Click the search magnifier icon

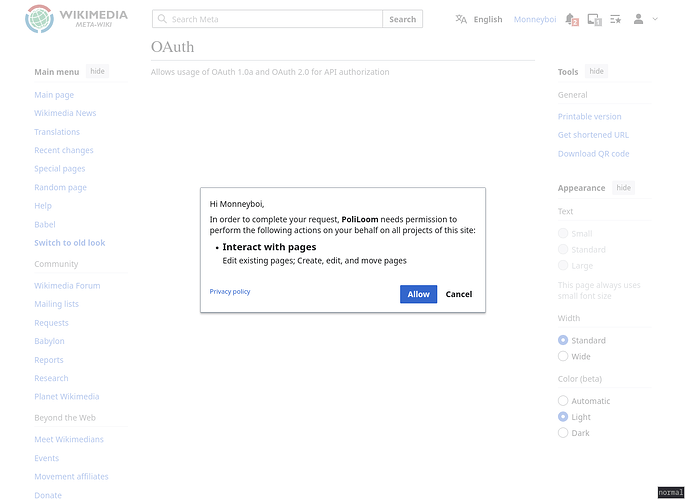[162, 19]
